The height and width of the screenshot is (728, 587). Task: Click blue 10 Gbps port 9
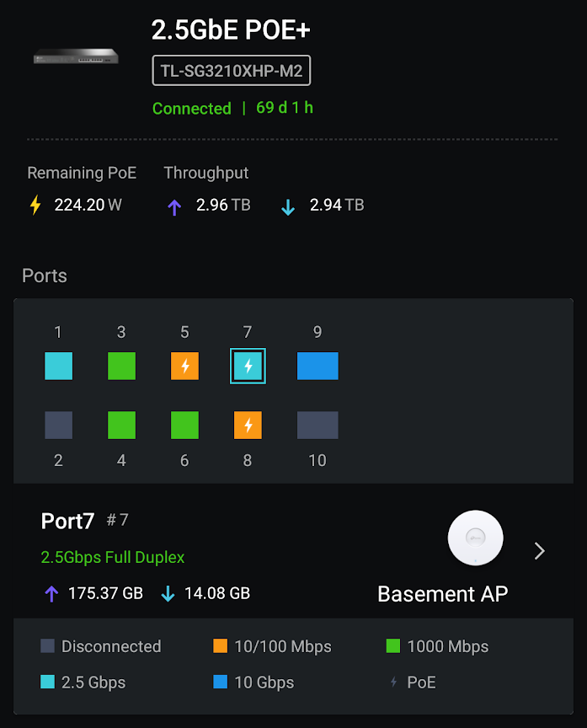point(318,367)
